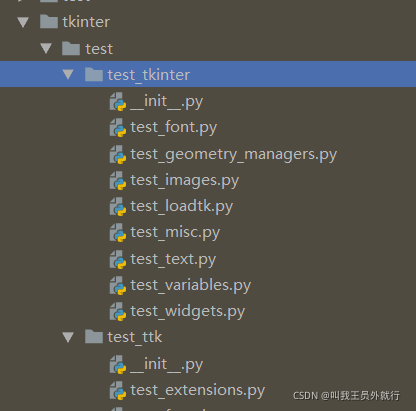Collapse the test_tkinter folder arrow
The height and width of the screenshot is (411, 416).
coord(68,74)
